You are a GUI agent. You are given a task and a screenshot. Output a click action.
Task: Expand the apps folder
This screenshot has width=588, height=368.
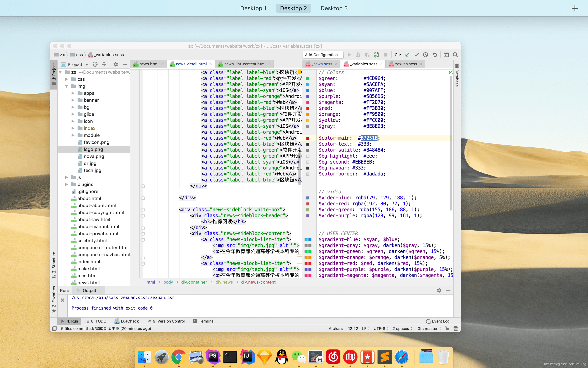tap(73, 93)
